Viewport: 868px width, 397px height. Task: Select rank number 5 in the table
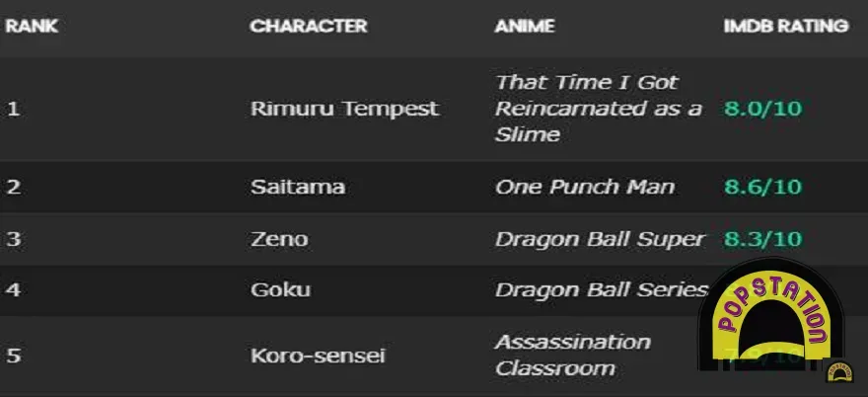(13, 356)
